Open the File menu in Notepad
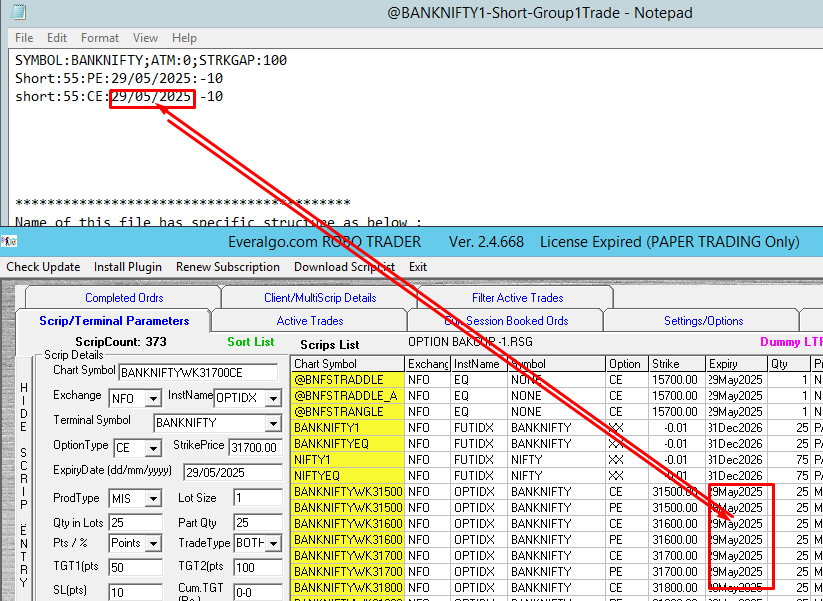This screenshot has width=823, height=601. click(24, 38)
